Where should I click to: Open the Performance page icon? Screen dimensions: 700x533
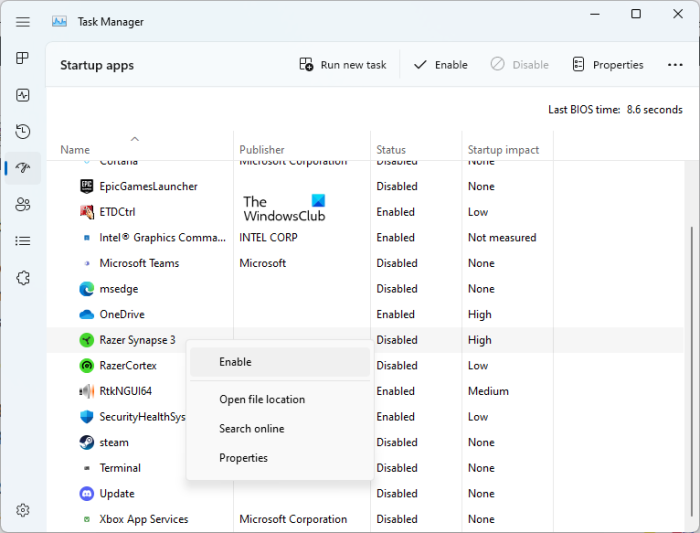click(x=23, y=95)
